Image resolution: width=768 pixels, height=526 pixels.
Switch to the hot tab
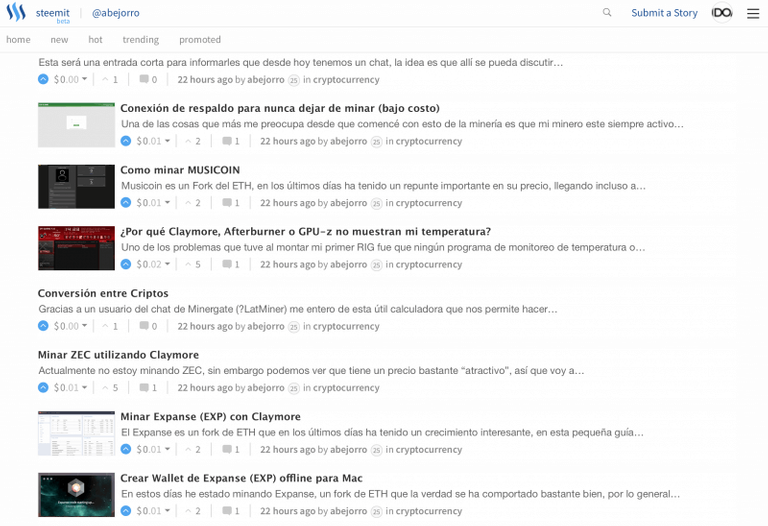pos(96,40)
